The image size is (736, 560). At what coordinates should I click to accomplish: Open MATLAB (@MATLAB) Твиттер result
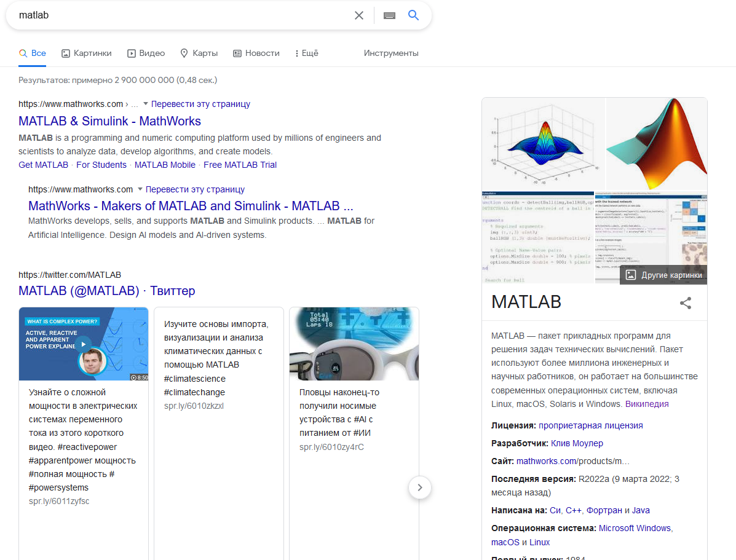click(106, 291)
